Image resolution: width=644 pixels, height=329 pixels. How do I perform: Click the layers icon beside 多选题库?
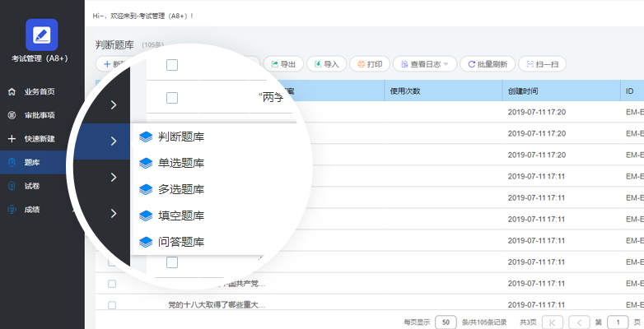pos(146,189)
